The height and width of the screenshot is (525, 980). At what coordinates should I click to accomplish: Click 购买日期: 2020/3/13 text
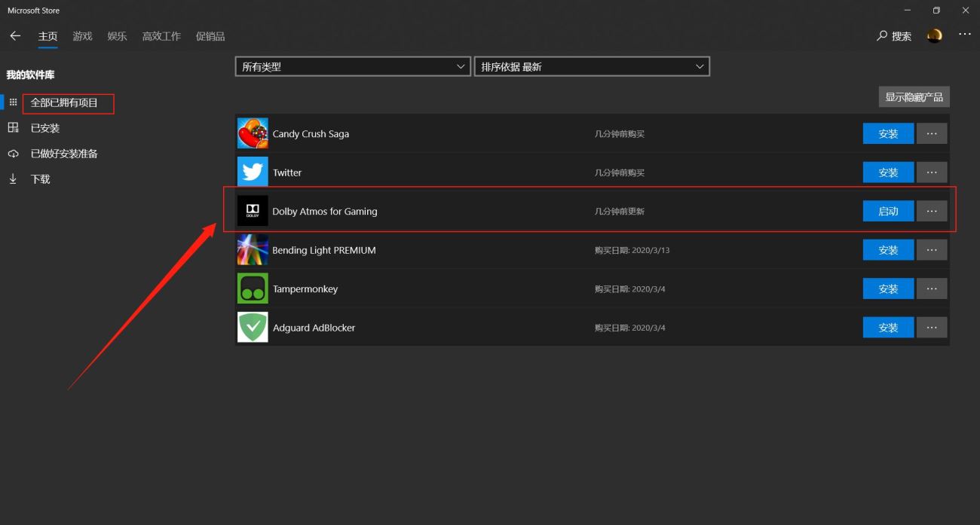tap(632, 250)
